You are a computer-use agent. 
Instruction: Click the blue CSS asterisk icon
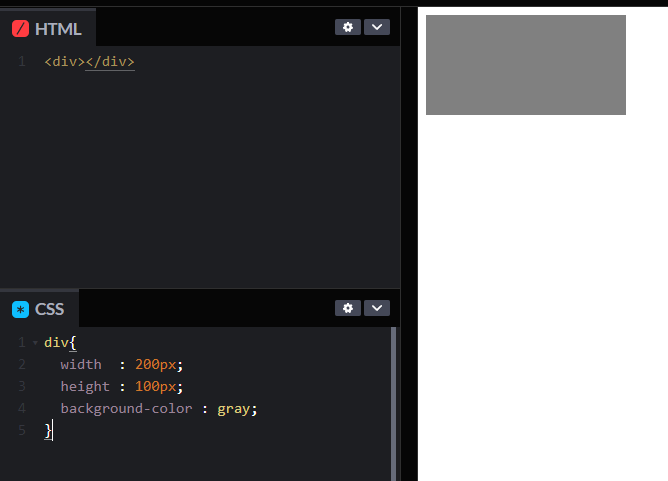[x=20, y=309]
